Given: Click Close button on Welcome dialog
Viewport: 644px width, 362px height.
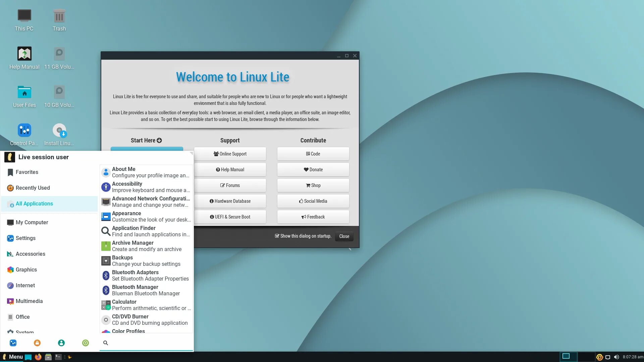Looking at the screenshot, I should (344, 236).
